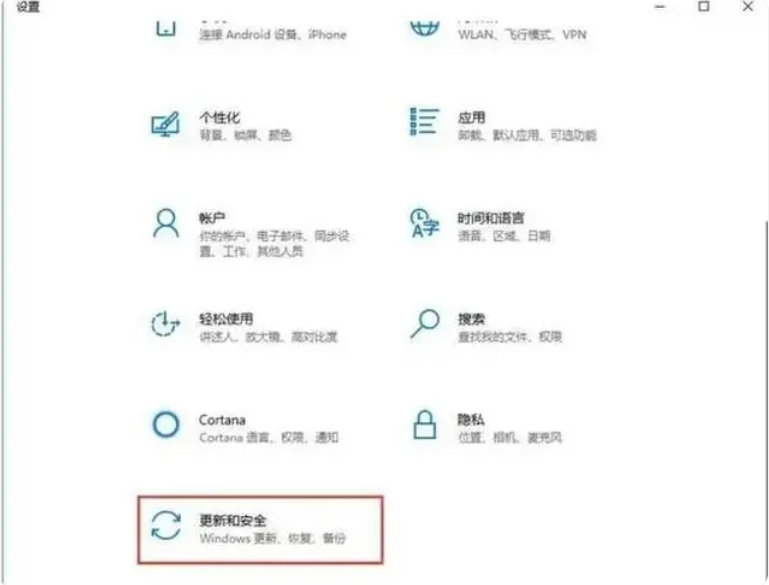Click the vertical scrollbar on right edge
The image size is (769, 585).
pyautogui.click(x=766, y=400)
